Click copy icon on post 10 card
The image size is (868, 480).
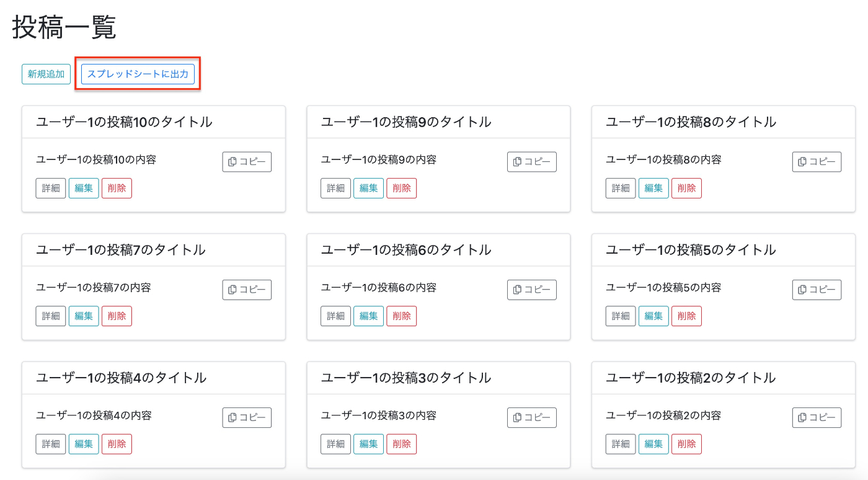click(232, 162)
